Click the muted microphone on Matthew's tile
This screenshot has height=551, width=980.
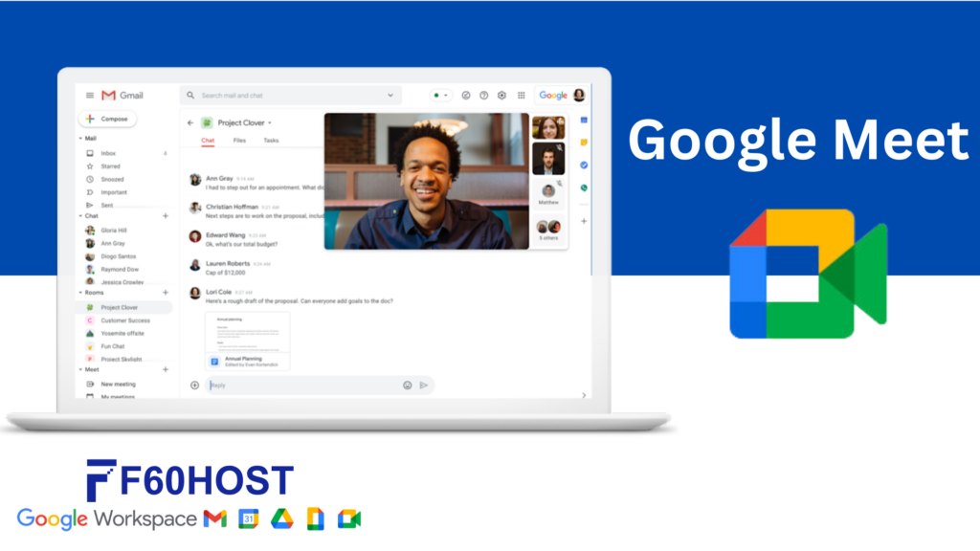[x=561, y=184]
